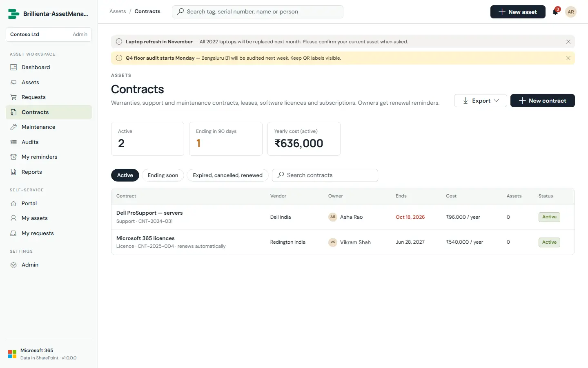Image resolution: width=588 pixels, height=368 pixels.
Task: Click the New asset button
Action: point(518,12)
